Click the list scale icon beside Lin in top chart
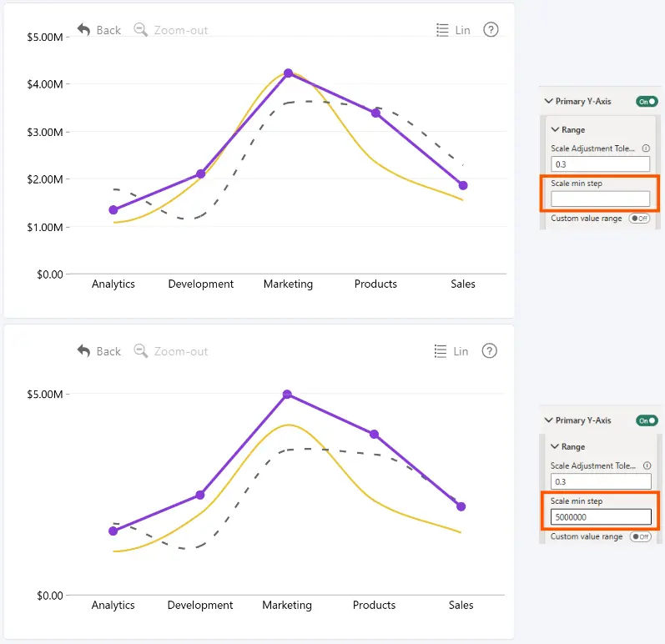The height and width of the screenshot is (644, 665). click(x=442, y=30)
